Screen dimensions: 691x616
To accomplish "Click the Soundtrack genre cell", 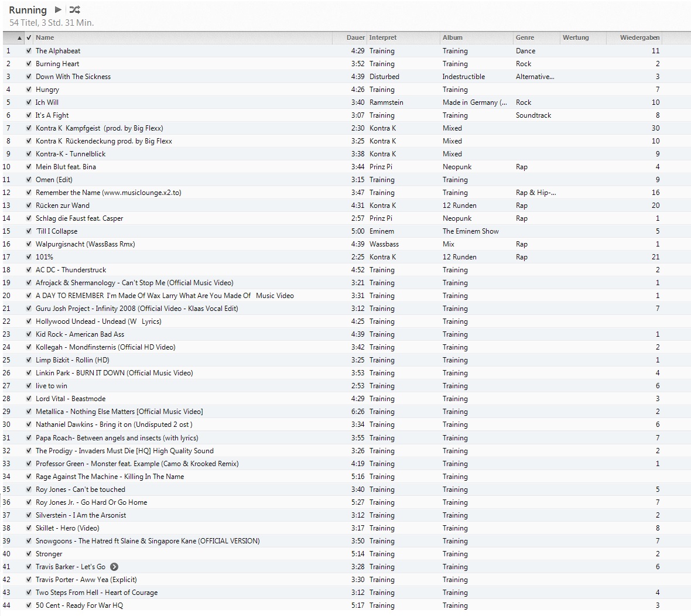I will 533,115.
